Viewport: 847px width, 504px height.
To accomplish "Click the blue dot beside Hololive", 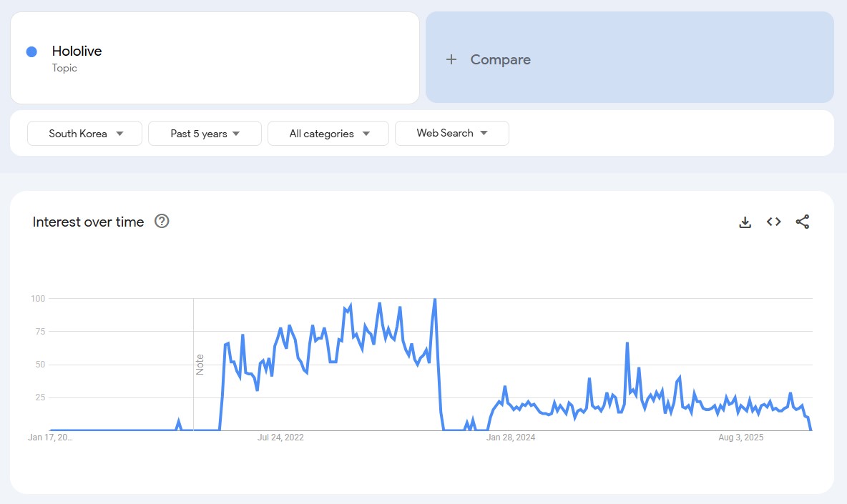I will tap(31, 51).
